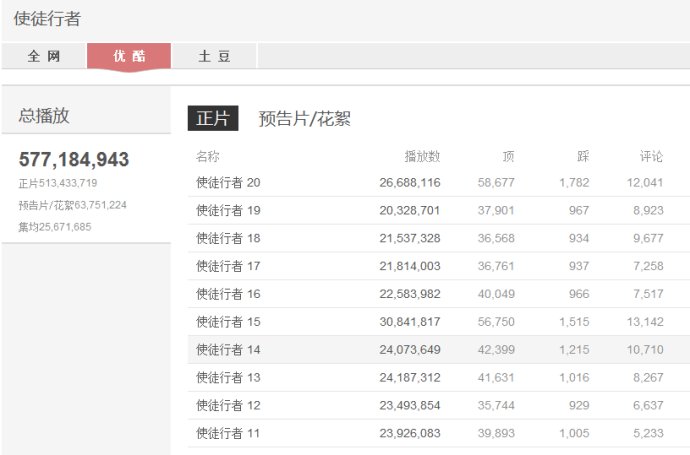Click the 名称 column header

(207, 156)
